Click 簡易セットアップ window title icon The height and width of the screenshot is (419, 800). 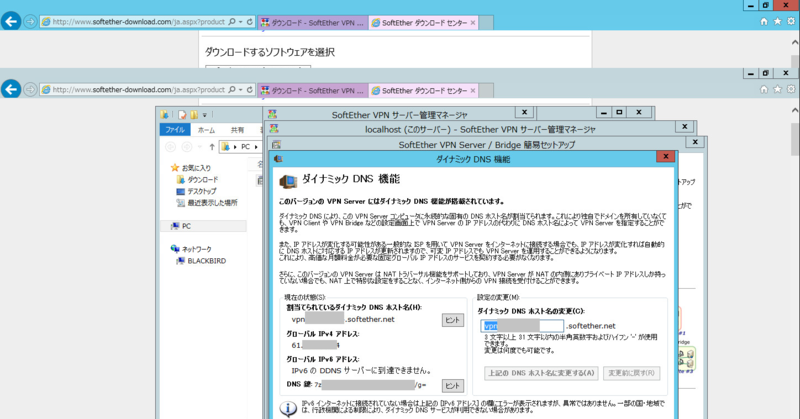coord(276,144)
